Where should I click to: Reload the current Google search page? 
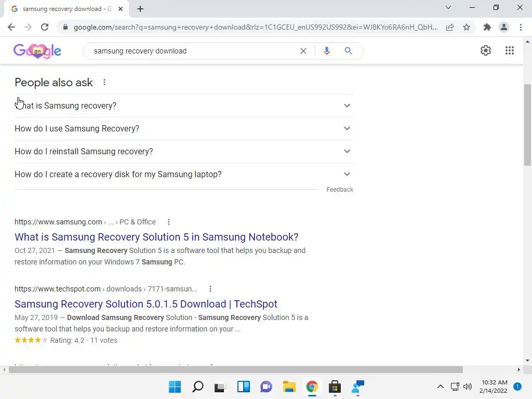coord(45,27)
